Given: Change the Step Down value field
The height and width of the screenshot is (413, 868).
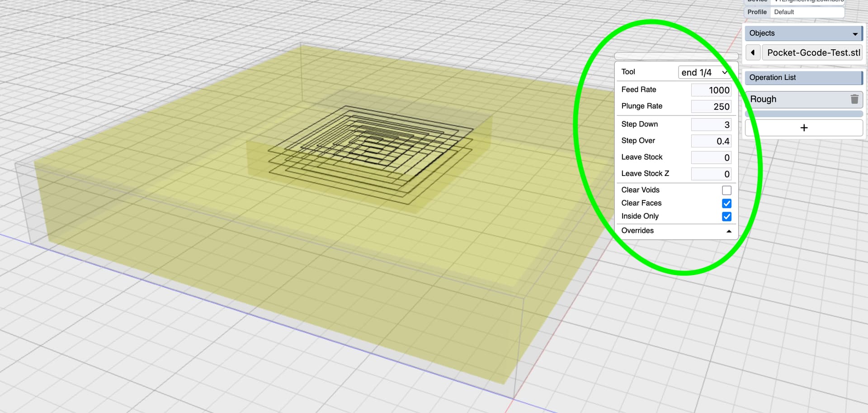Looking at the screenshot, I should (x=711, y=124).
